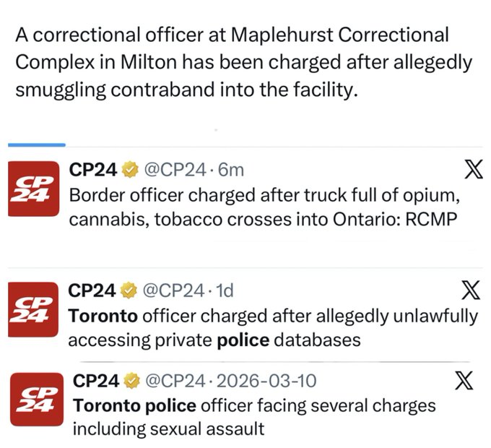Open the @CP24 handle on the 1d tweet
Image resolution: width=491 pixels, height=448 pixels.
(x=174, y=290)
